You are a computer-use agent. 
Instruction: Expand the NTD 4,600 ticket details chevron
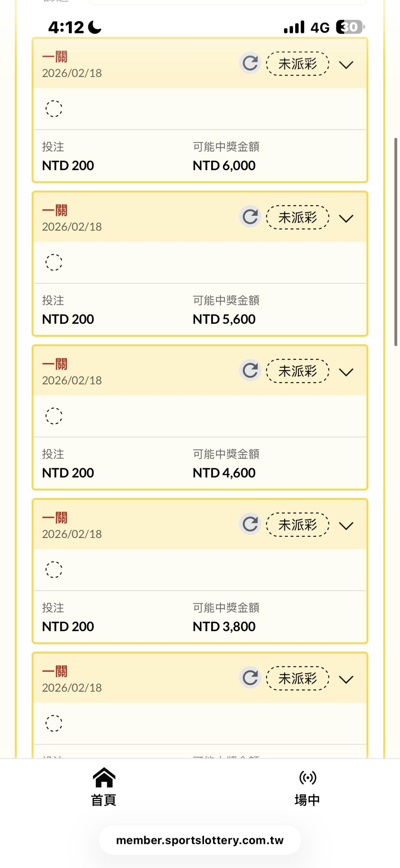[346, 372]
